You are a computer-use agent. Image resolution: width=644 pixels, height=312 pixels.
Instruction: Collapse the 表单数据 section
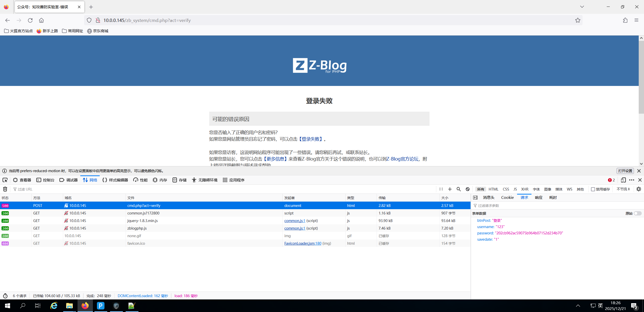click(x=479, y=213)
